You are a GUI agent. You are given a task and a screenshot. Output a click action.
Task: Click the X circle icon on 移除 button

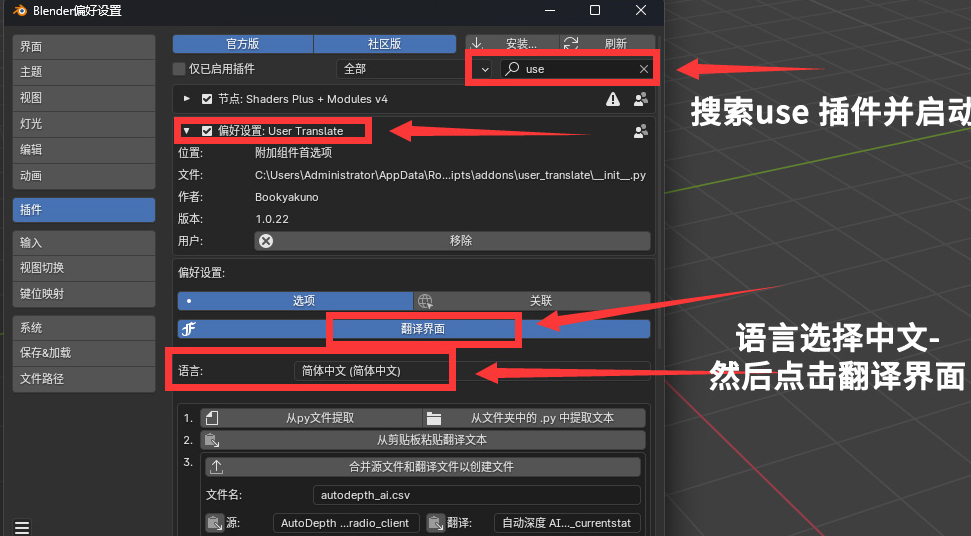pyautogui.click(x=266, y=241)
